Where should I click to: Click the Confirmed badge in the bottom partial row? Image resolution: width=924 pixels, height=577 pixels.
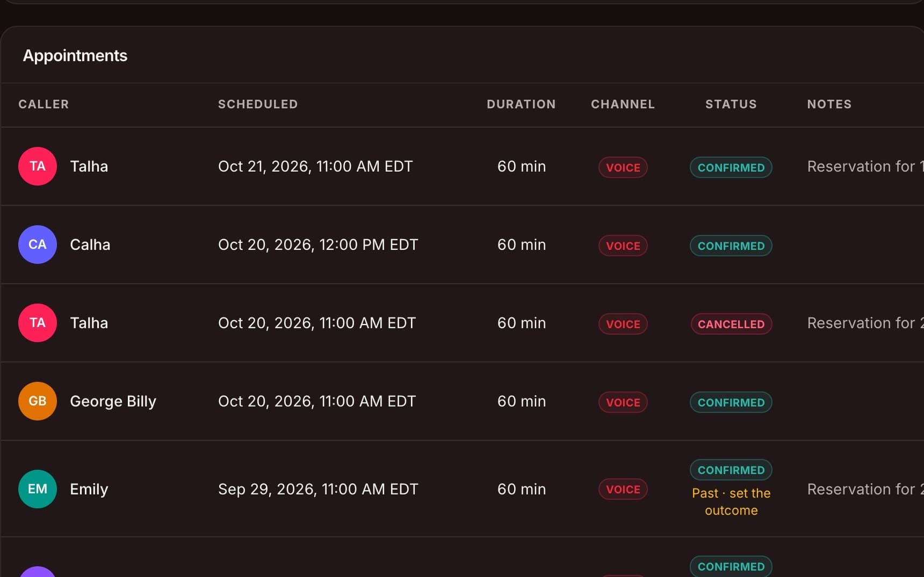731,566
